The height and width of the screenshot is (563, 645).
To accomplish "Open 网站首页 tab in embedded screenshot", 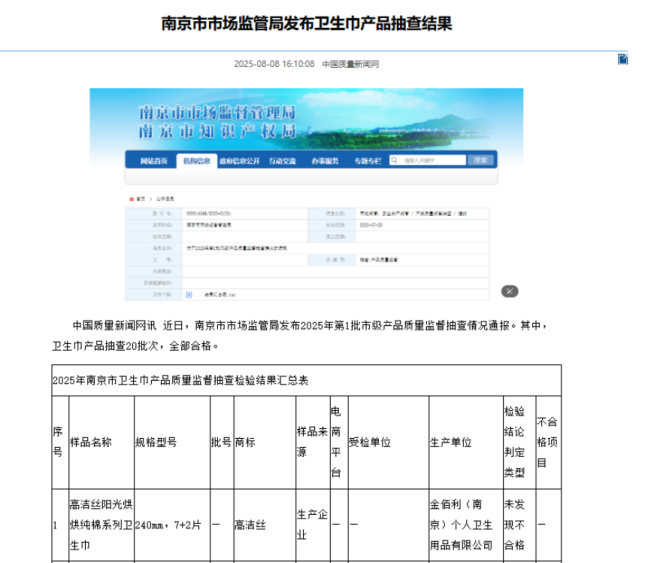I will (x=154, y=161).
